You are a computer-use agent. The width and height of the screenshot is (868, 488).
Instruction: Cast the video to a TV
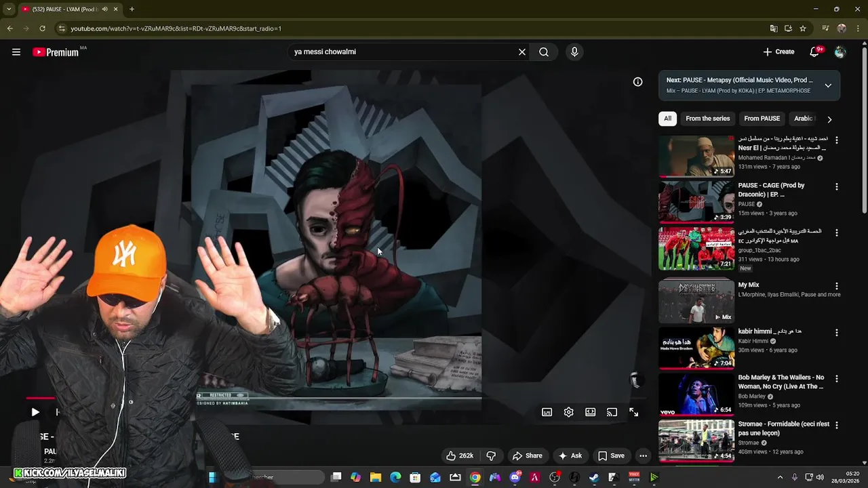click(x=612, y=412)
